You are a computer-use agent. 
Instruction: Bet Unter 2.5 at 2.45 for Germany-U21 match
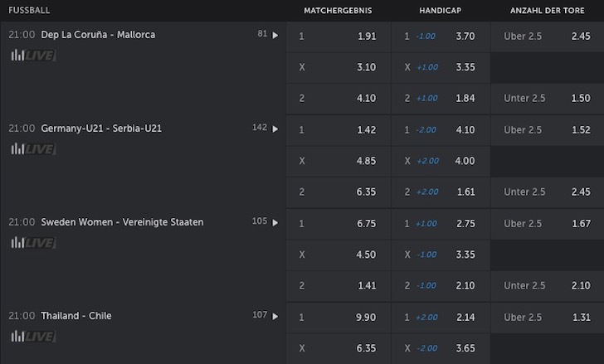(x=548, y=192)
